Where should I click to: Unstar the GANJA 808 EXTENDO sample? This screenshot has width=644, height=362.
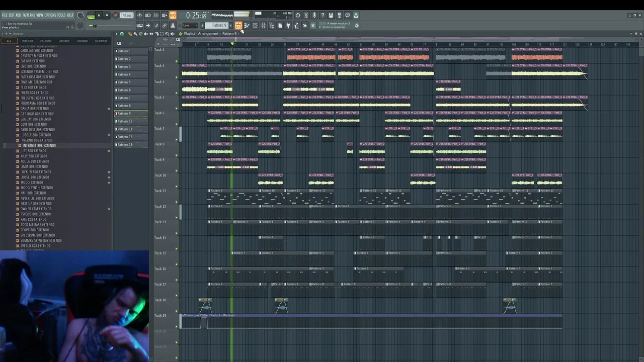coord(109,109)
